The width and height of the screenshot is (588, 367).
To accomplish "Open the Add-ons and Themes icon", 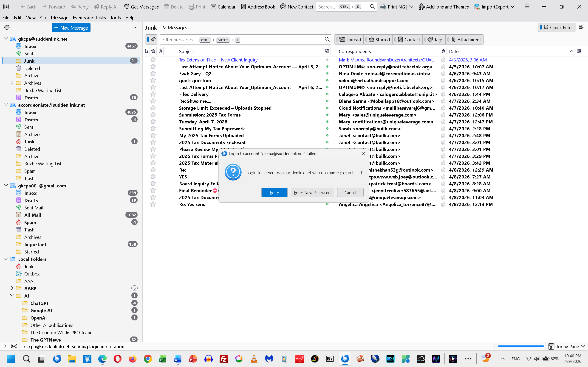I will tap(444, 7).
